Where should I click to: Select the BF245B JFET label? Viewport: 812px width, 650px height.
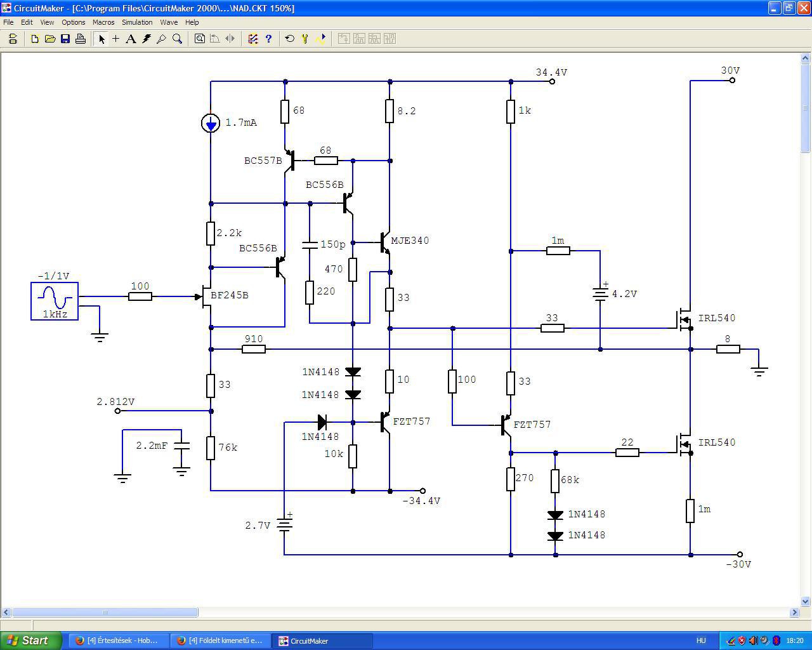pyautogui.click(x=230, y=295)
